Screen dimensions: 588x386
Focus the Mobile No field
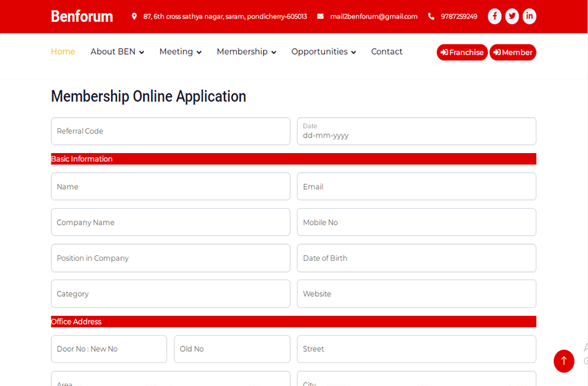[417, 222]
